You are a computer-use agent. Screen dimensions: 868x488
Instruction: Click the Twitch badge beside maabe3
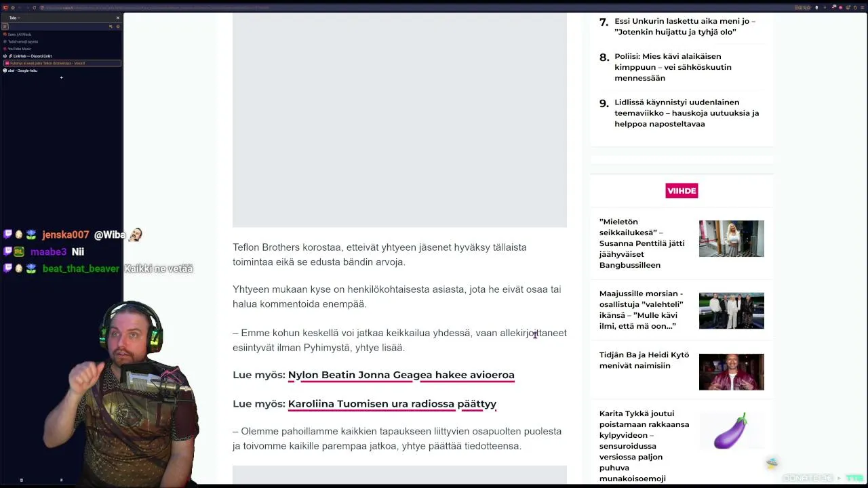click(x=8, y=251)
